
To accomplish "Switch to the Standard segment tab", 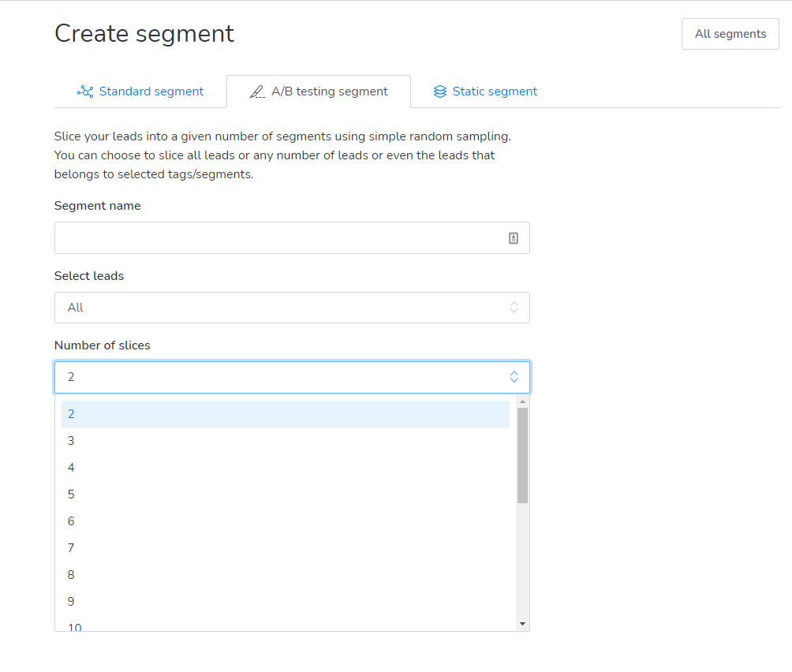I will pos(140,91).
